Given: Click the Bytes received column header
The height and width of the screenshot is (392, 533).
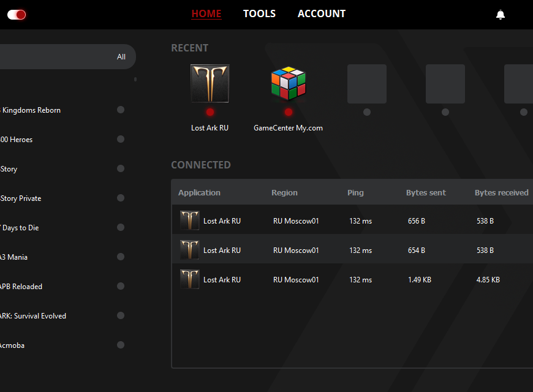Looking at the screenshot, I should point(501,193).
